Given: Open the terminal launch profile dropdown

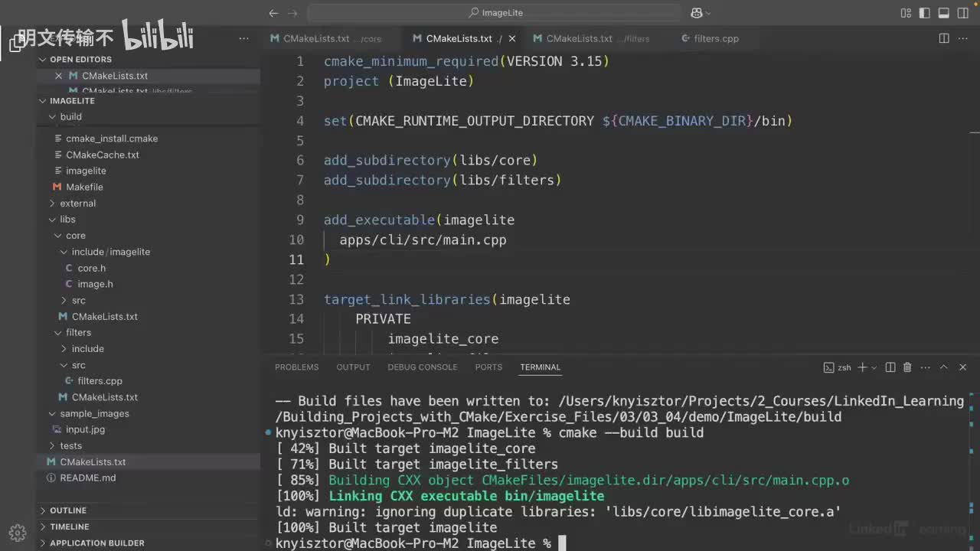Looking at the screenshot, I should 874,367.
